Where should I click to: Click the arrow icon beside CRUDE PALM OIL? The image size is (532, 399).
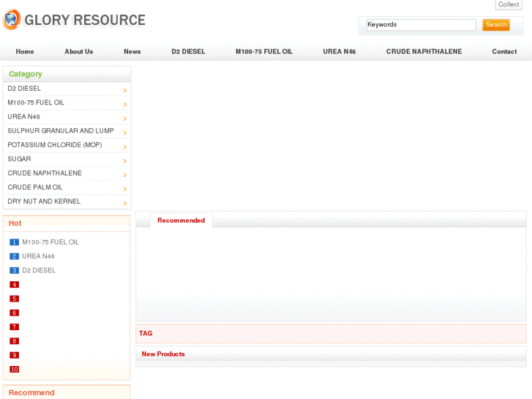click(125, 189)
